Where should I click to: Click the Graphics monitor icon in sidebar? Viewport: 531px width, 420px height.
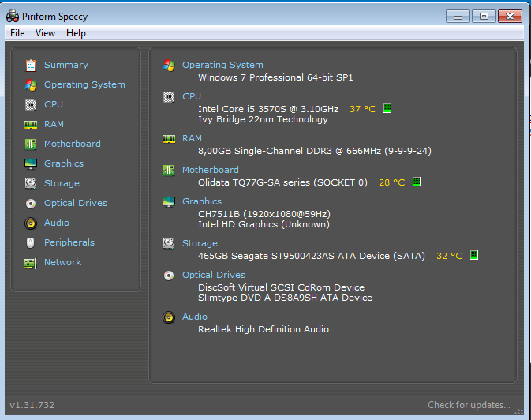(x=31, y=164)
